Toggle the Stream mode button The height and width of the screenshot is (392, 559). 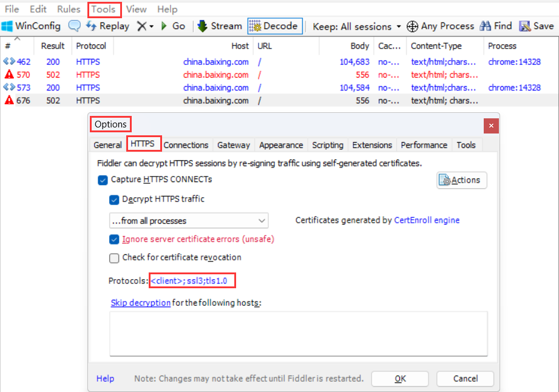tap(220, 26)
